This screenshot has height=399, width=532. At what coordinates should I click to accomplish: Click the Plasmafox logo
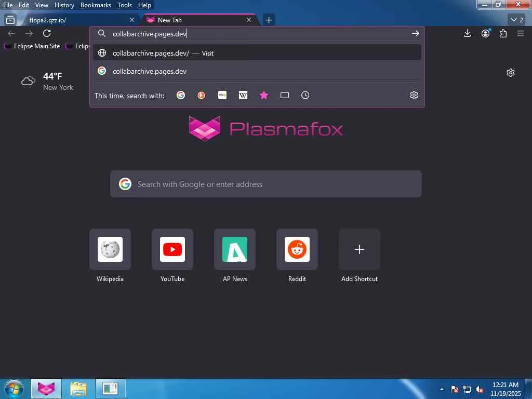tap(265, 129)
